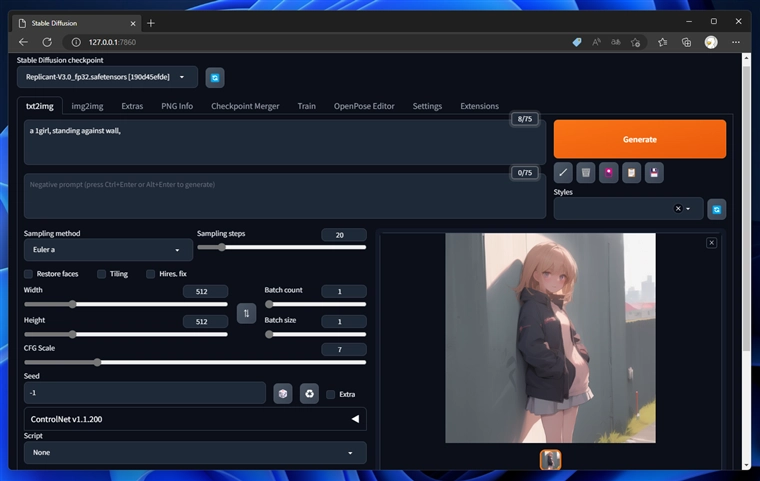Enable Hires. fix

tap(151, 274)
